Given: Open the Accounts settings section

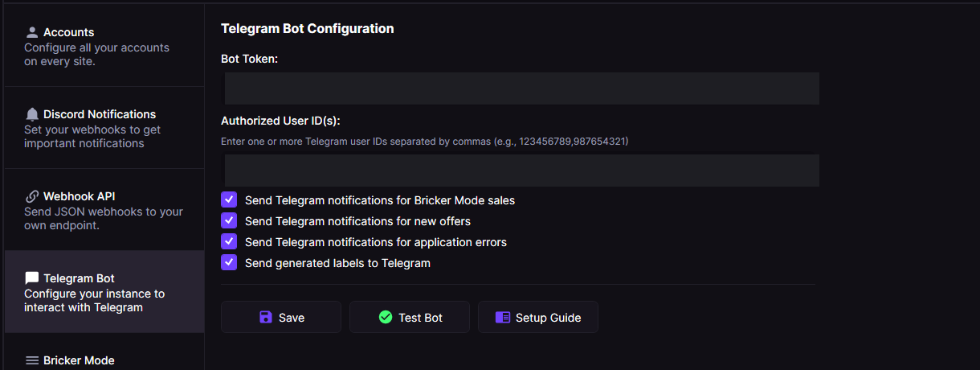Looking at the screenshot, I should (x=104, y=46).
